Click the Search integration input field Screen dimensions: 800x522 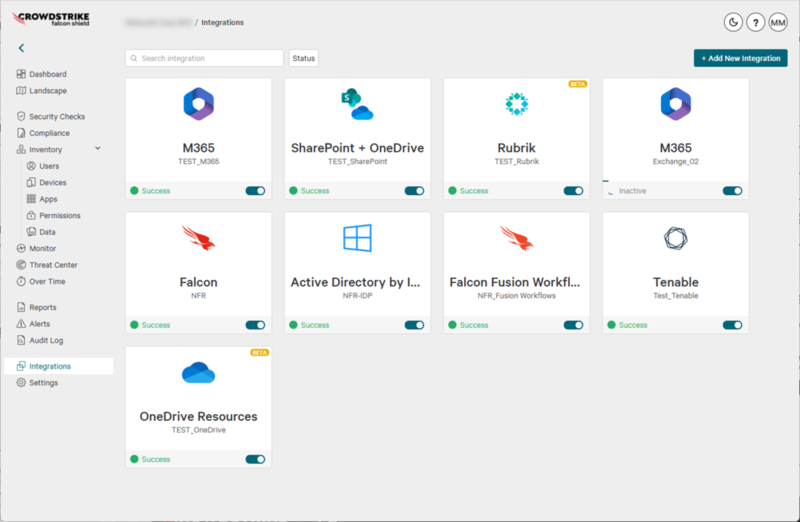pos(204,58)
